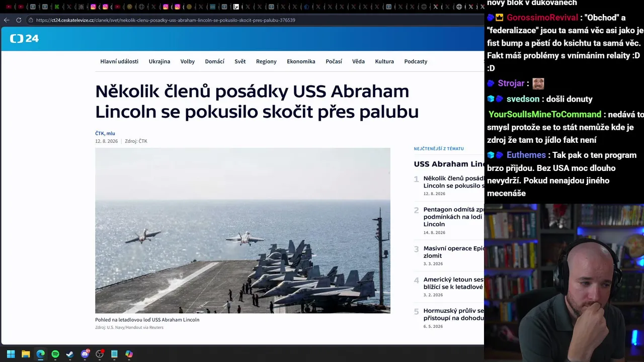Viewport: 644px width, 362px height.
Task: Open OBS Studio from the taskbar
Action: [100, 354]
